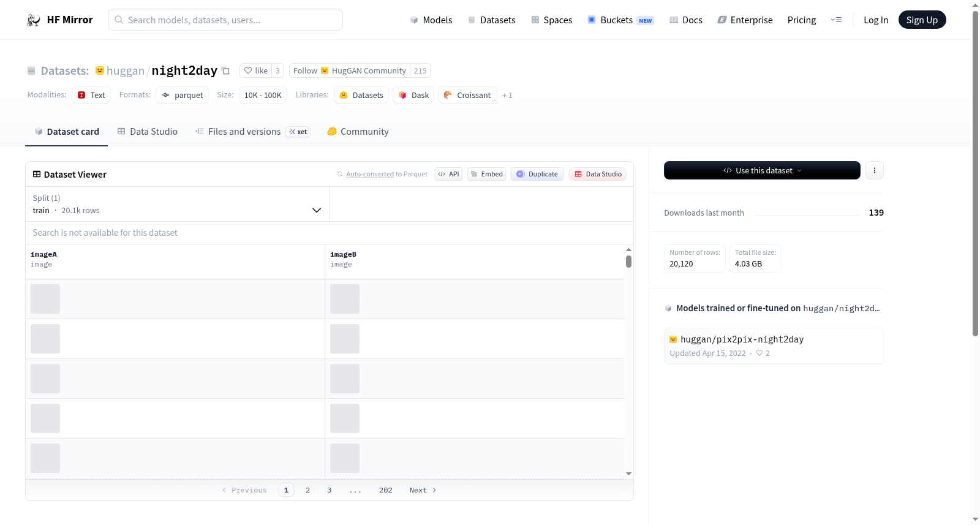Open the Models page
Image resolution: width=980 pixels, height=525 pixels.
coord(431,20)
